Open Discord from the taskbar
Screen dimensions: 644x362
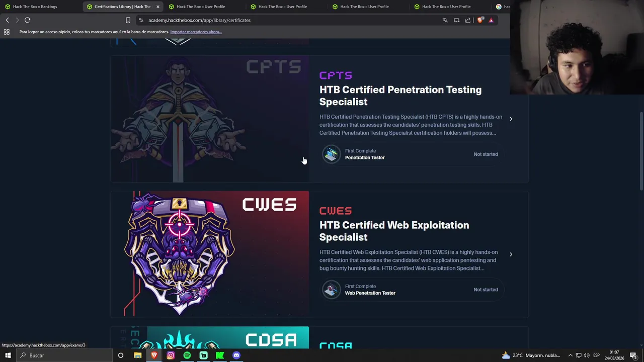pyautogui.click(x=236, y=355)
